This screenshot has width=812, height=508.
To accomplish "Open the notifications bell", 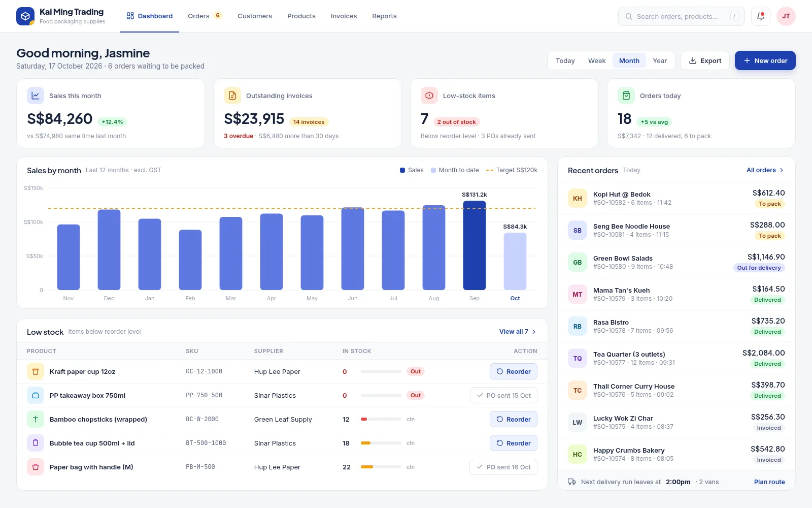I will pos(761,16).
